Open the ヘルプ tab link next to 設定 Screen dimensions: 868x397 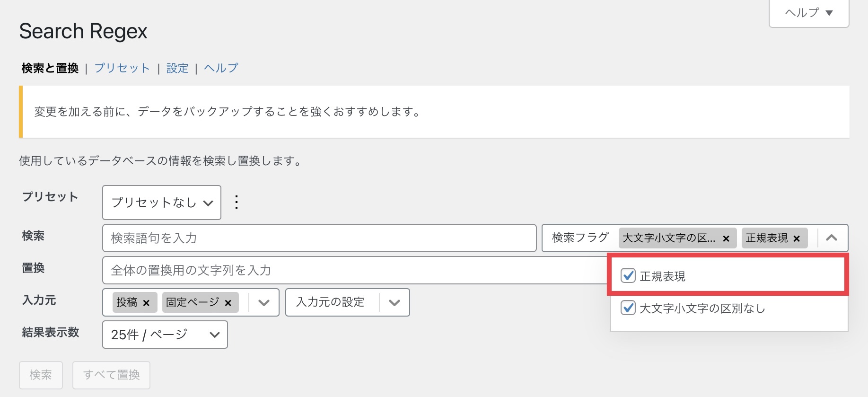(x=221, y=68)
